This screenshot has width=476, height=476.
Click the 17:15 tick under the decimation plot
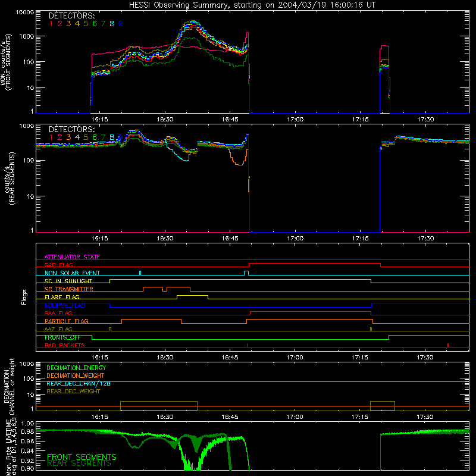(360, 417)
